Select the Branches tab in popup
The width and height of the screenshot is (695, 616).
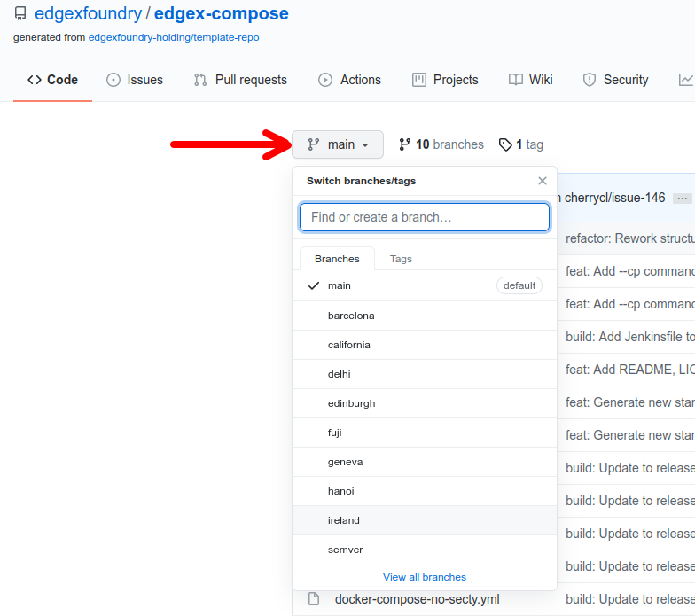coord(337,259)
